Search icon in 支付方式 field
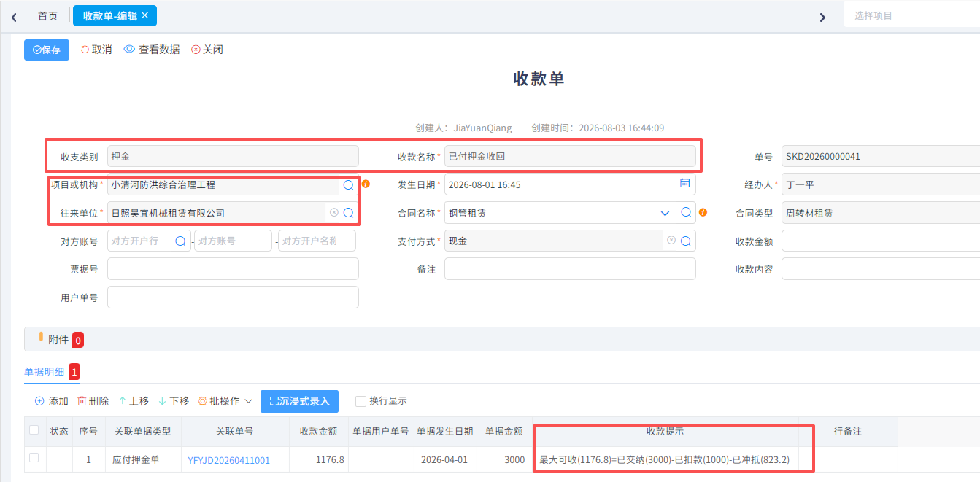 (x=686, y=241)
